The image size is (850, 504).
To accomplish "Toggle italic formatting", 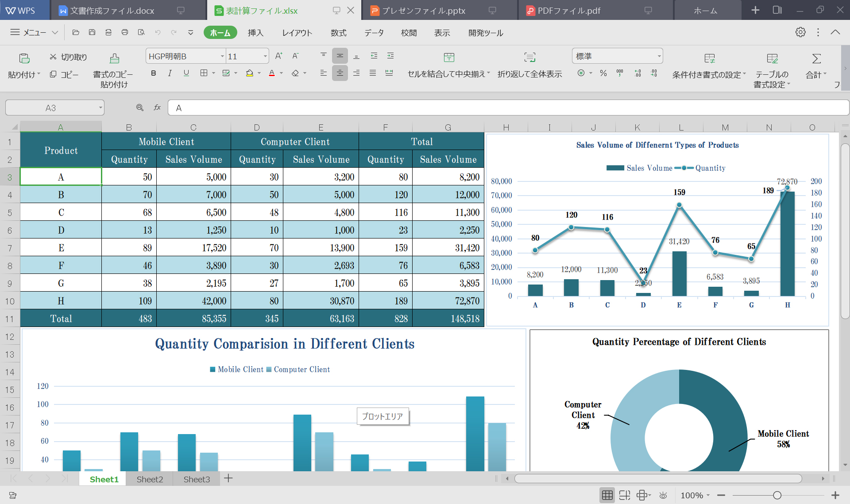I will pyautogui.click(x=170, y=73).
